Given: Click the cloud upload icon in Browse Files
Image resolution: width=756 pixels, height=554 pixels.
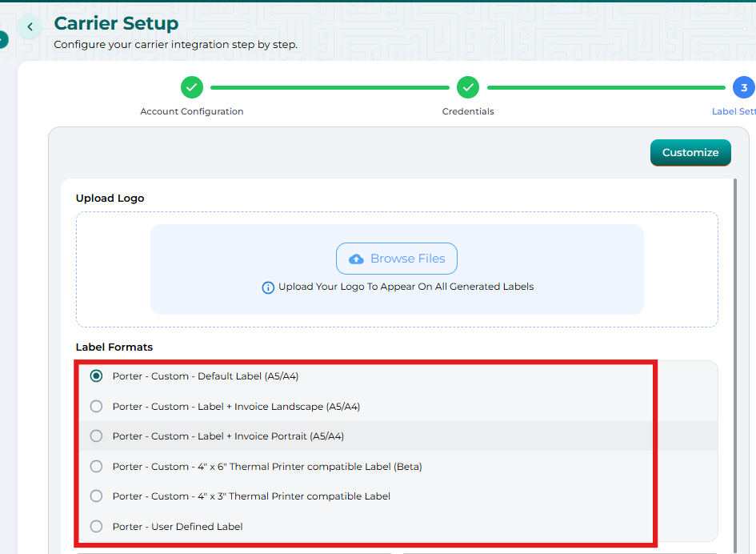Looking at the screenshot, I should click(356, 259).
